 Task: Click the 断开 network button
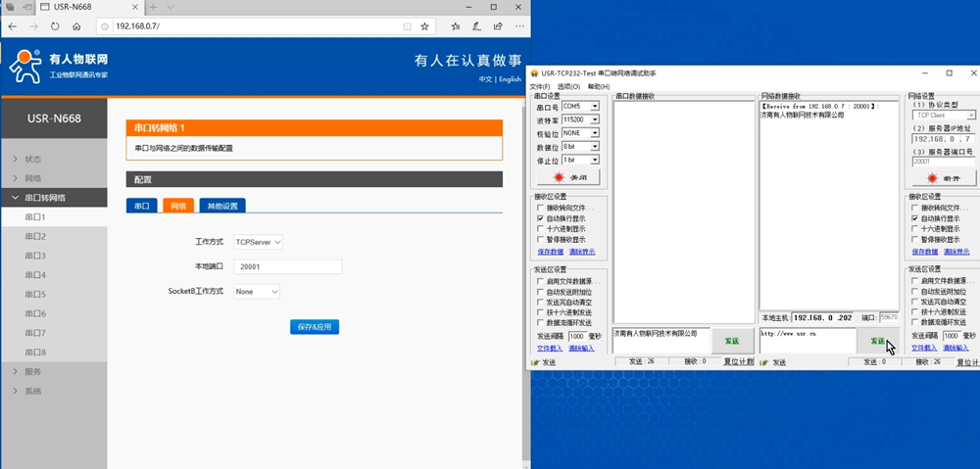943,178
